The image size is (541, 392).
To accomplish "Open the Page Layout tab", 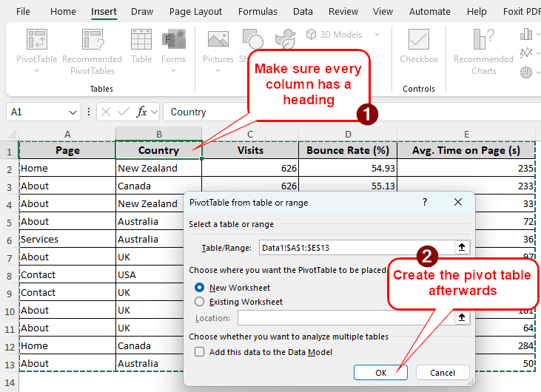I will pos(195,12).
